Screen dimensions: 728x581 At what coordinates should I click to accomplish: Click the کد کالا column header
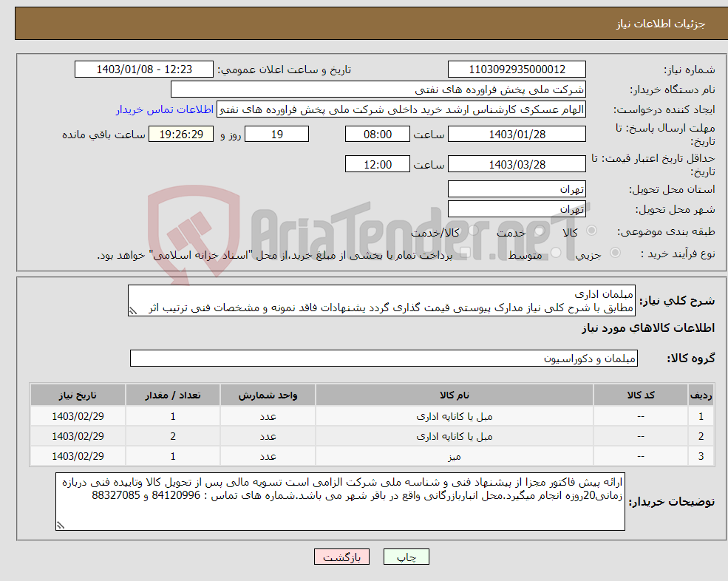(x=641, y=395)
